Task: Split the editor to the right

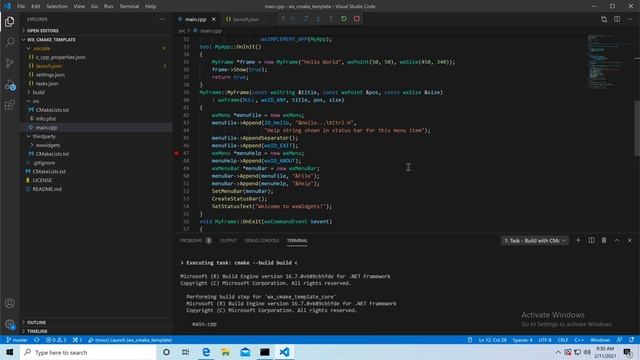Action: [x=617, y=19]
